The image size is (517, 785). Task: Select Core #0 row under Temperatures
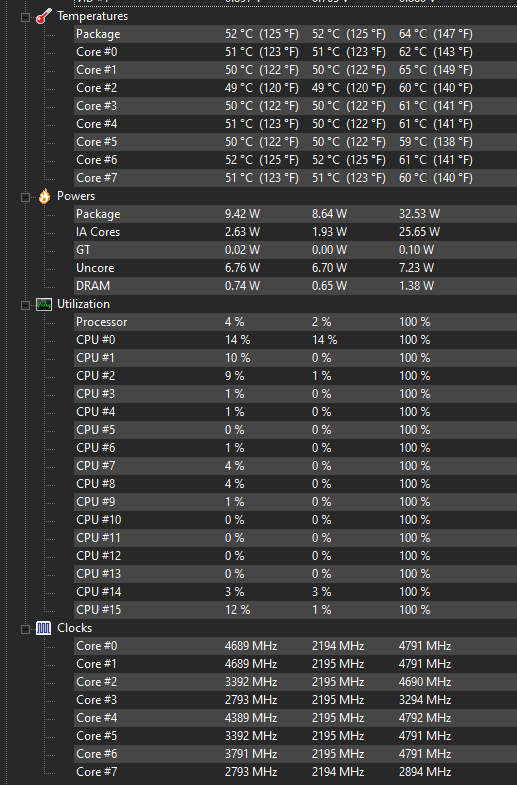pos(295,52)
